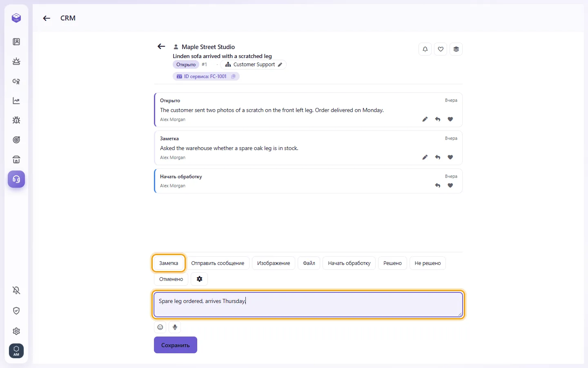The height and width of the screenshot is (368, 588).
Task: Open the headset support sidebar icon
Action: click(x=16, y=179)
